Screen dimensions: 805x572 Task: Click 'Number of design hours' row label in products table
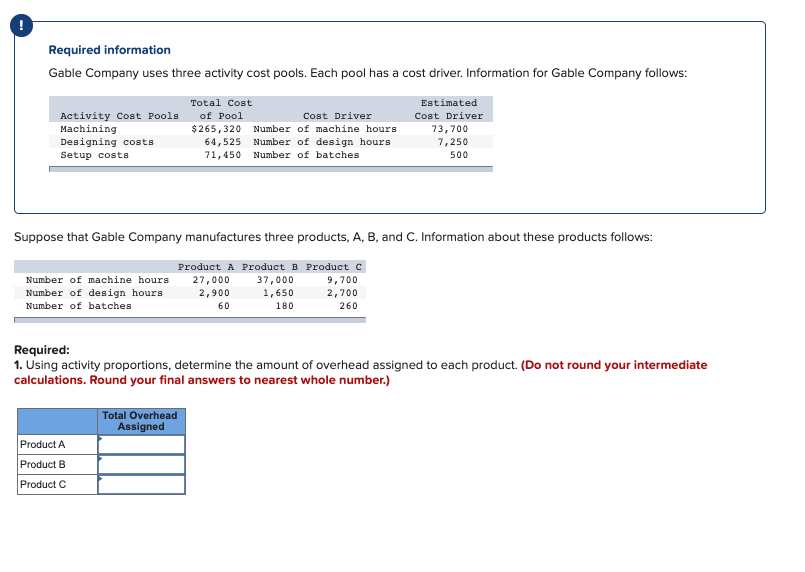(x=94, y=293)
